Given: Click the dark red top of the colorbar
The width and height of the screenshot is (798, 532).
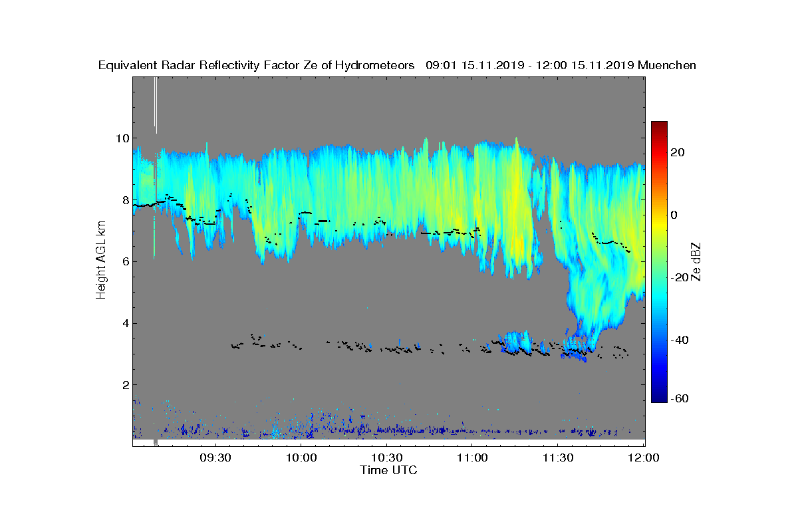Looking at the screenshot, I should tap(659, 125).
